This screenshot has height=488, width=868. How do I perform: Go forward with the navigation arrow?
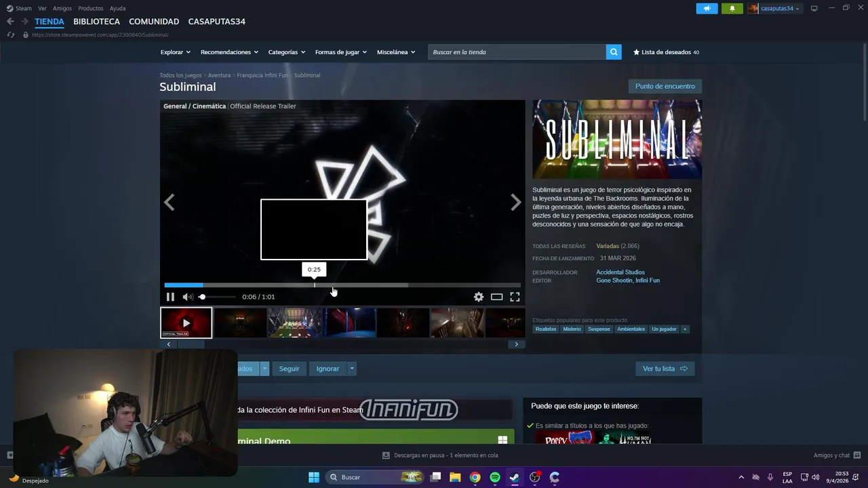[24, 22]
